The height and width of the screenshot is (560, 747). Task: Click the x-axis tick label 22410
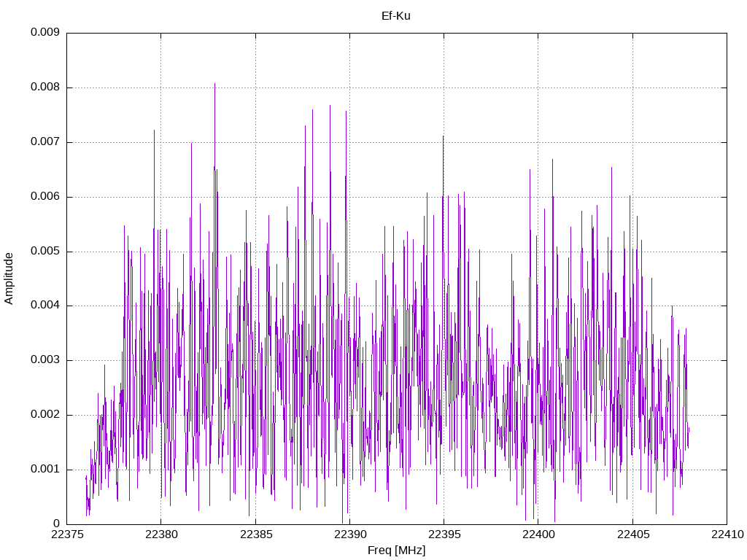(x=727, y=534)
